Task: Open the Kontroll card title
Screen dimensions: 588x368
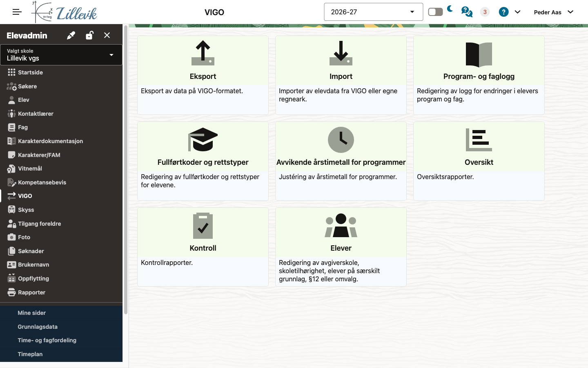Action: pos(203,248)
